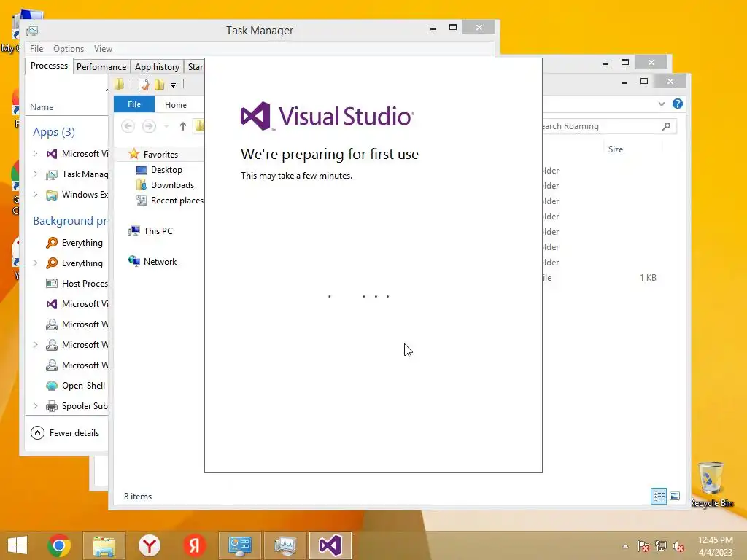The image size is (747, 560).
Task: Click Explorer Forward navigation arrow
Action: point(149,126)
